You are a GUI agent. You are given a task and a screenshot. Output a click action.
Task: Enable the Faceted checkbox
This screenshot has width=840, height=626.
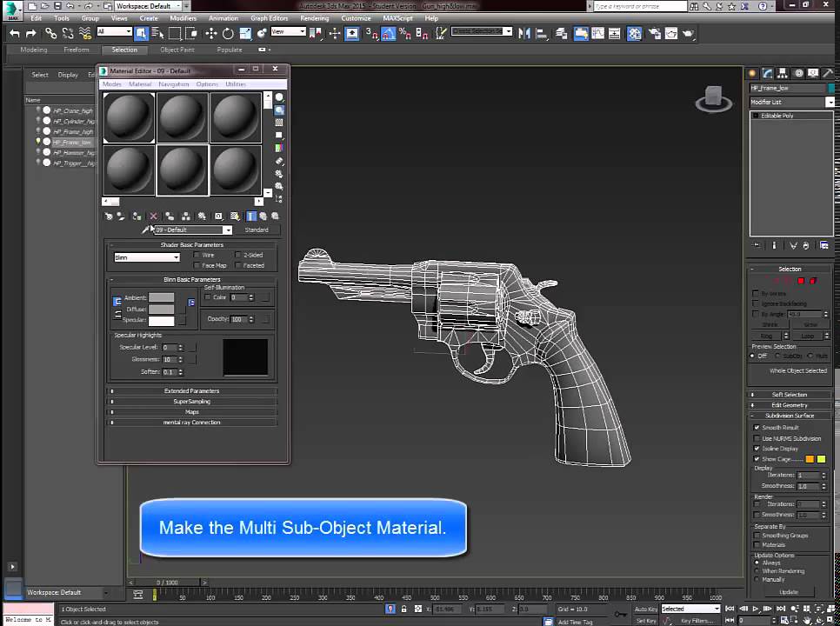pos(237,265)
